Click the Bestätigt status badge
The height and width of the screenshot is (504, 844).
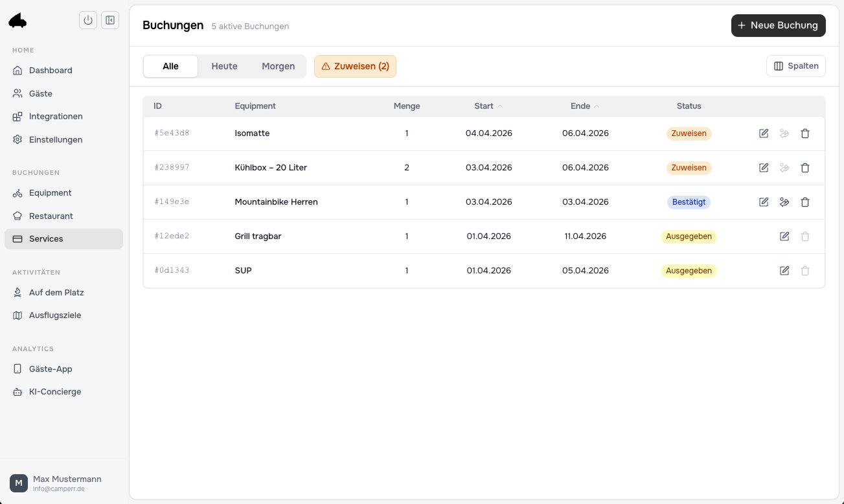coord(689,202)
